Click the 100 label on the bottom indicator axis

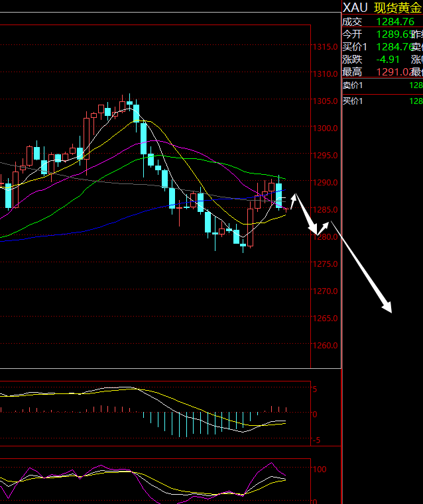tap(320, 470)
